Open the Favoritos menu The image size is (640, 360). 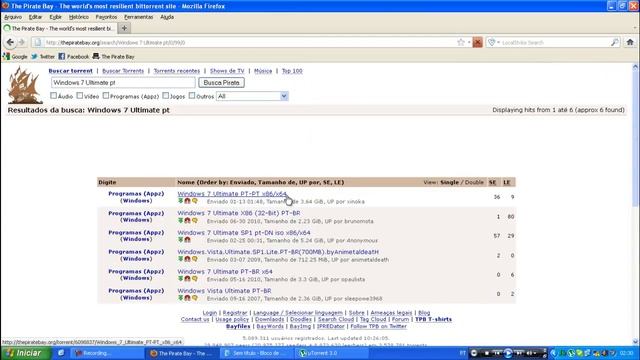coord(106,17)
